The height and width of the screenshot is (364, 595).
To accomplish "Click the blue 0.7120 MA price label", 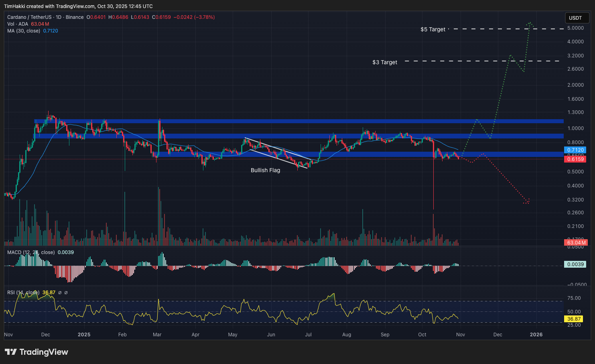I will point(575,150).
